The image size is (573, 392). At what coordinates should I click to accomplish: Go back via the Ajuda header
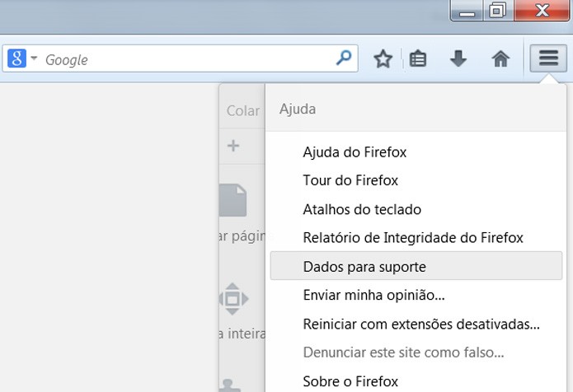[x=416, y=109]
